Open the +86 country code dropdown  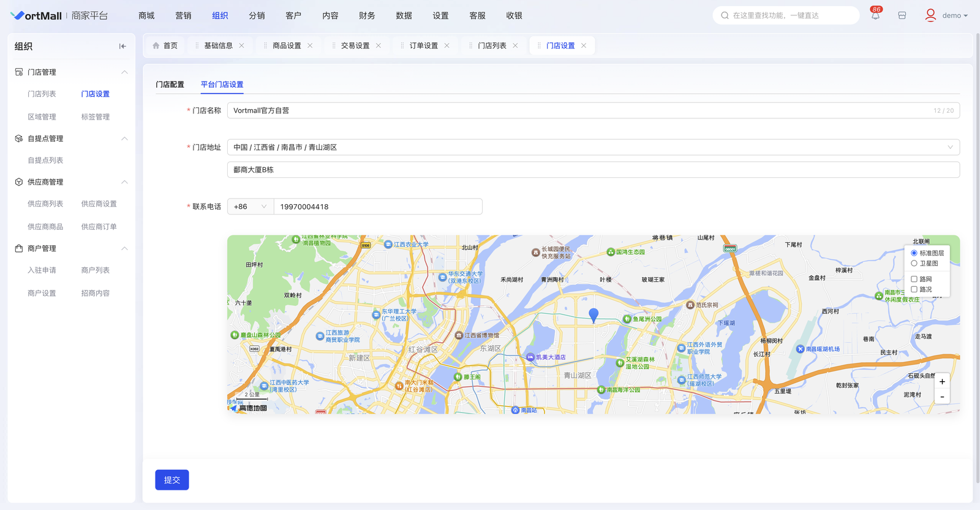coord(250,207)
